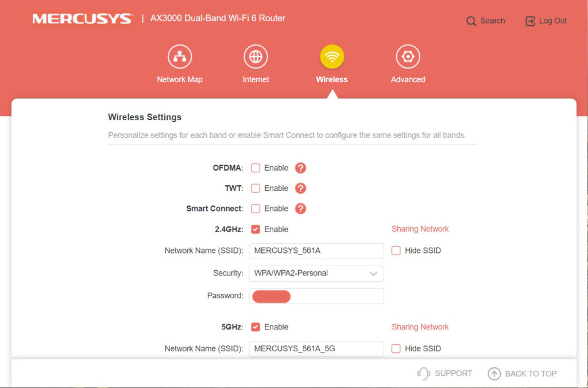Open the Security WPA/WPA2-Personal dropdown
The width and height of the screenshot is (588, 388).
[316, 273]
